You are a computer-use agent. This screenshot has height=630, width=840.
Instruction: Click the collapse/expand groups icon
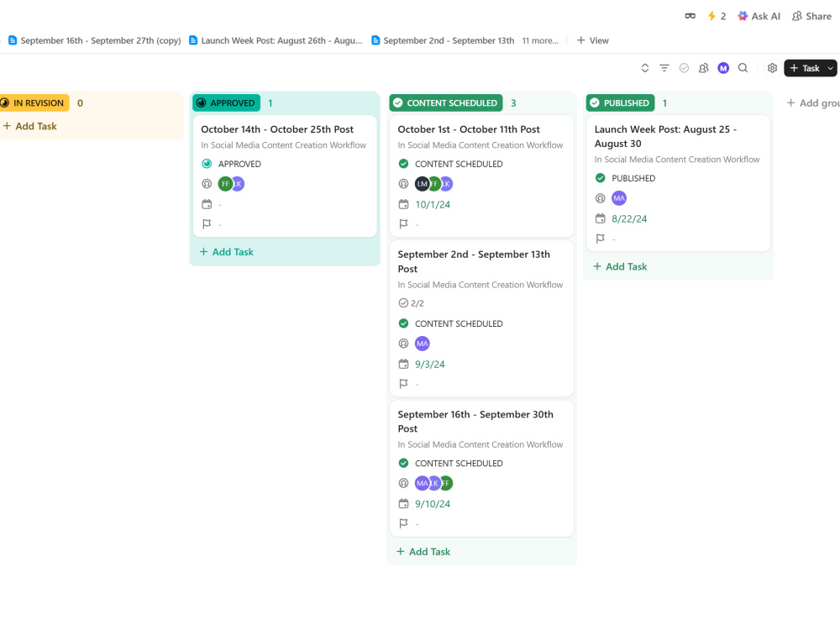[645, 68]
